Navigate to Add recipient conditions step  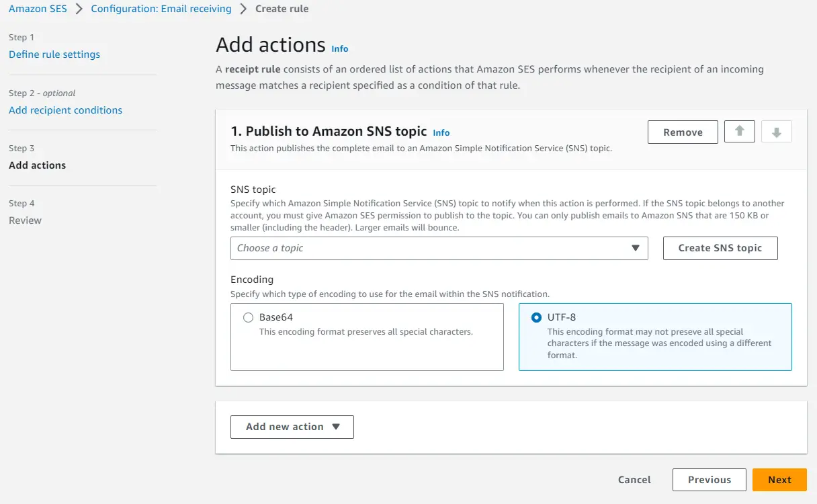coord(66,110)
